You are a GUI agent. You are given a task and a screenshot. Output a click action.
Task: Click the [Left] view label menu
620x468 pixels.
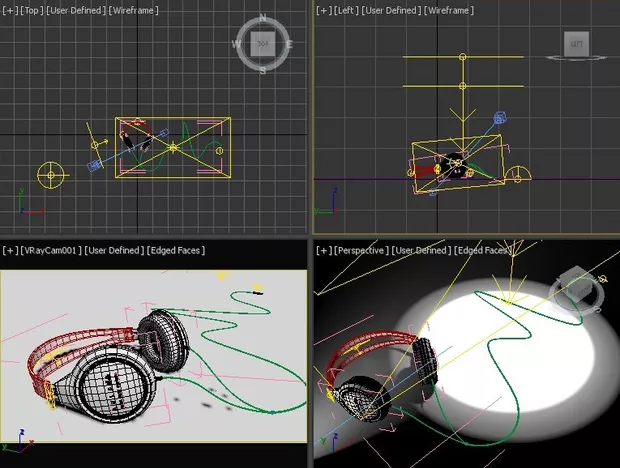[346, 11]
